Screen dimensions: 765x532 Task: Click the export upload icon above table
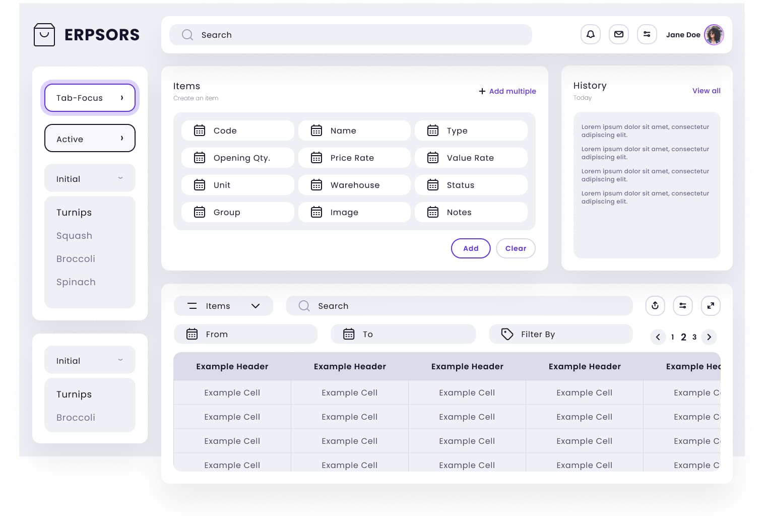(x=655, y=306)
